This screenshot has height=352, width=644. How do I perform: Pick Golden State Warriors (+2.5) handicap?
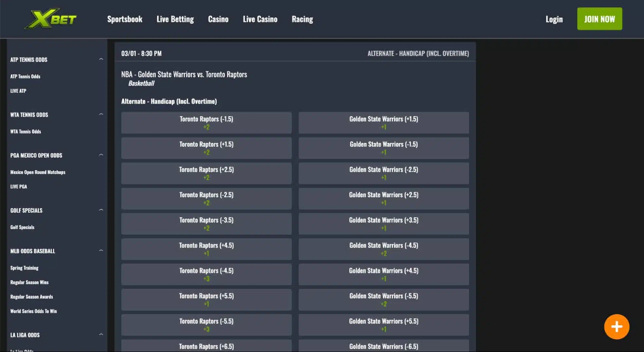tap(383, 199)
